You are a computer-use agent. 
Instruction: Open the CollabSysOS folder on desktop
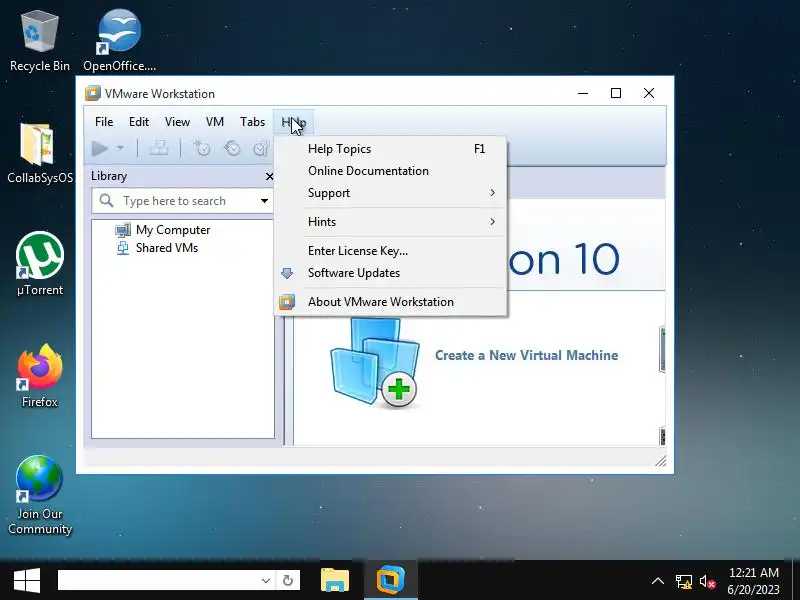pyautogui.click(x=38, y=144)
